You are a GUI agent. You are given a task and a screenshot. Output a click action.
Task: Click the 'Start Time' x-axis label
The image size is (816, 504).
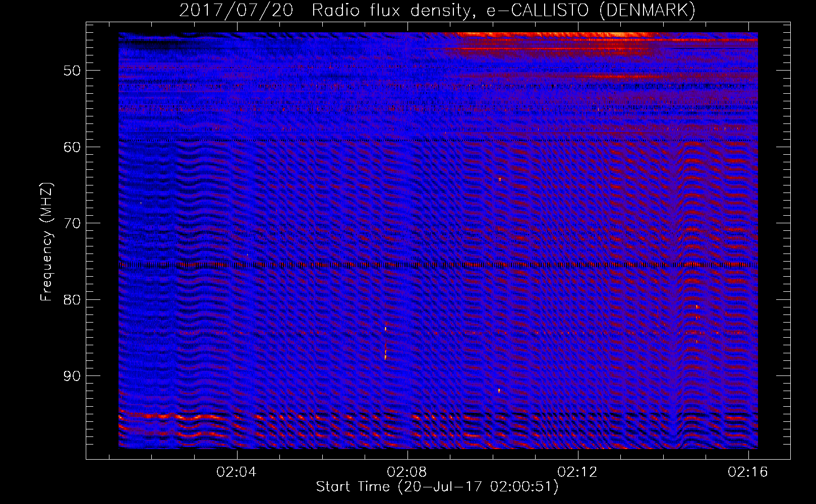point(437,487)
